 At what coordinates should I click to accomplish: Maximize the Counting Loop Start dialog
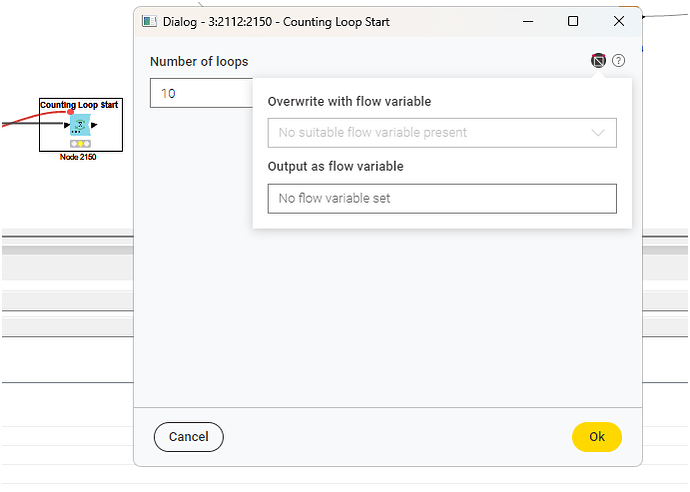coord(573,21)
